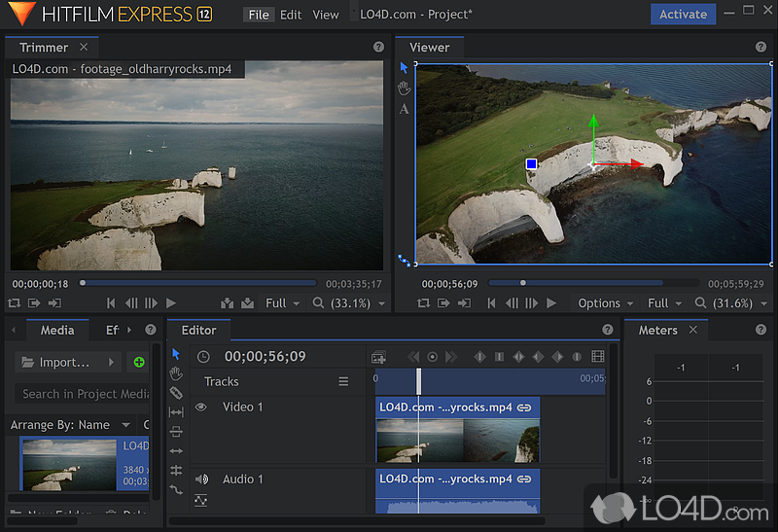Set in point in Viewer
Viewport: 778px width, 532px height.
443,303
